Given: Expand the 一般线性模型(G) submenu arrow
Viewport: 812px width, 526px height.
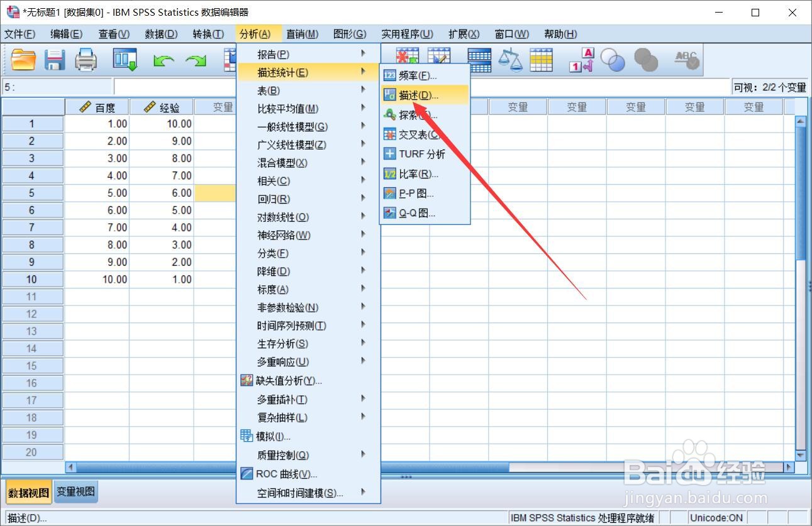Looking at the screenshot, I should pos(364,126).
